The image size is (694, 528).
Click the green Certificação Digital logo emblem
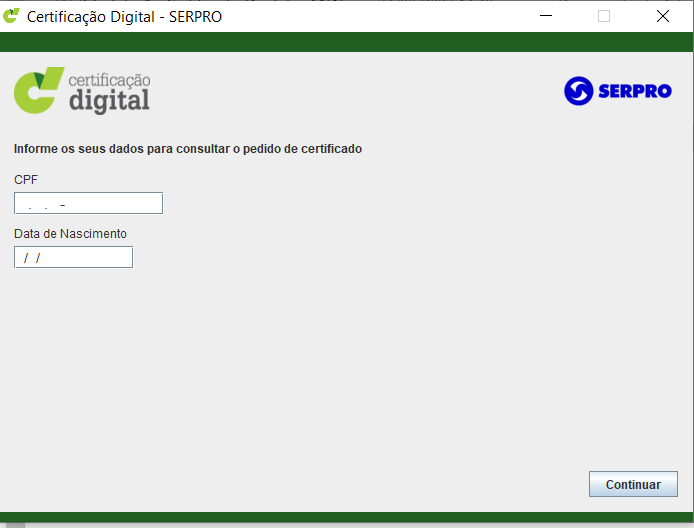[39, 90]
